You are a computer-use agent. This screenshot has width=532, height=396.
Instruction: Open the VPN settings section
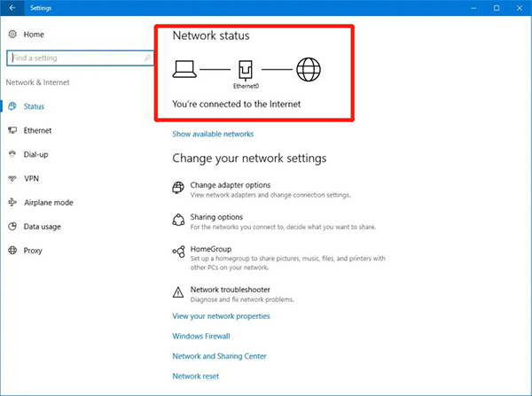tap(31, 179)
